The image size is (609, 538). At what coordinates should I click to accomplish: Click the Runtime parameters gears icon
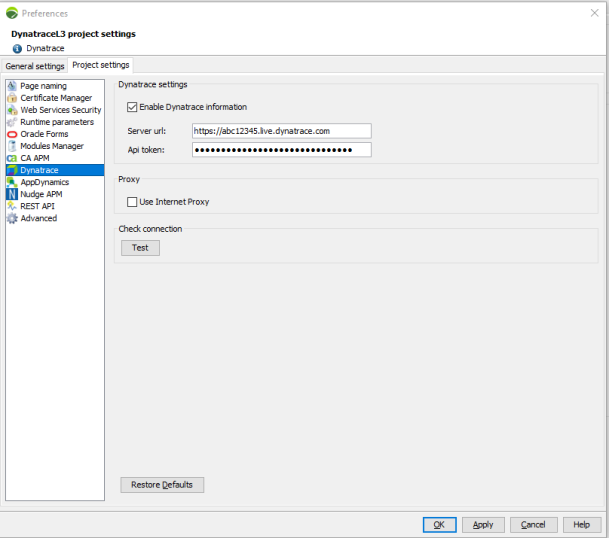[12, 122]
